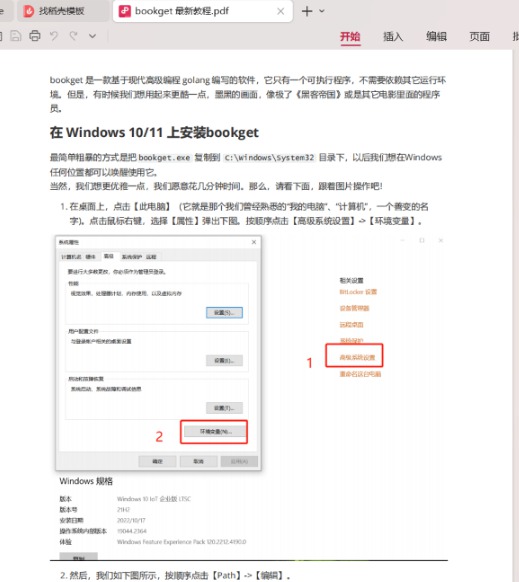Click the Redo arrow icon
This screenshot has height=582, width=519.
pyautogui.click(x=74, y=36)
